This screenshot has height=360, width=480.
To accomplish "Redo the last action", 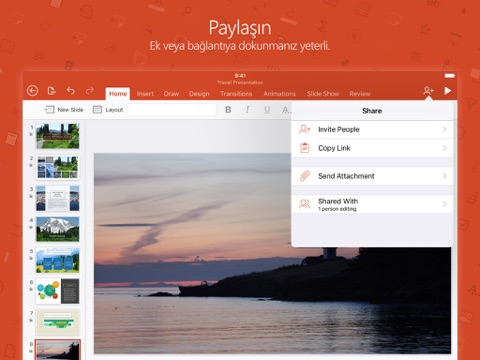I will [90, 90].
